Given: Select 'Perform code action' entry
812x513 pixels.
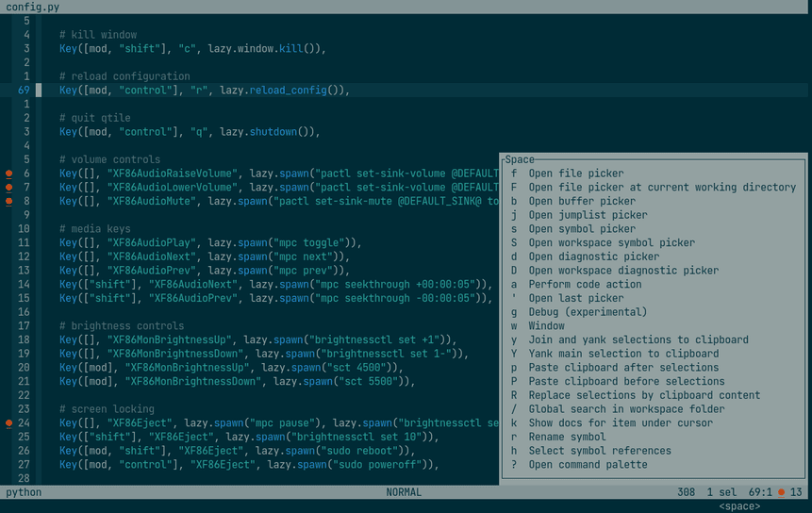Looking at the screenshot, I should point(653,284).
